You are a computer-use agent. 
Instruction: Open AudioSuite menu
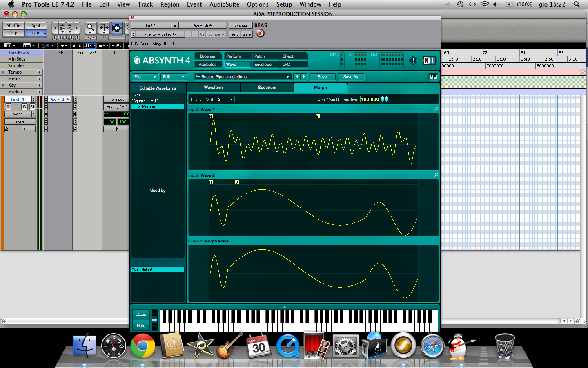224,4
